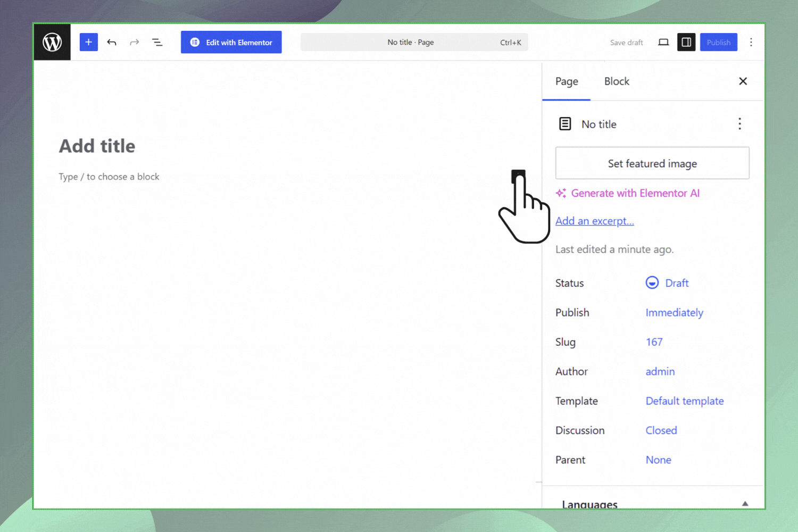Viewport: 798px width, 532px height.
Task: Click the Draft status circle icon
Action: (652, 282)
